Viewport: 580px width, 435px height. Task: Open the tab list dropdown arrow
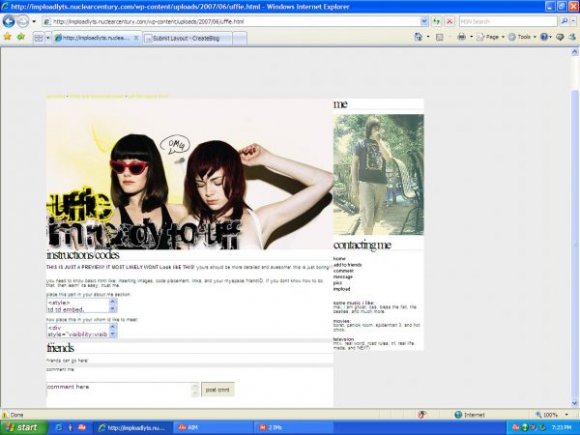tap(48, 38)
